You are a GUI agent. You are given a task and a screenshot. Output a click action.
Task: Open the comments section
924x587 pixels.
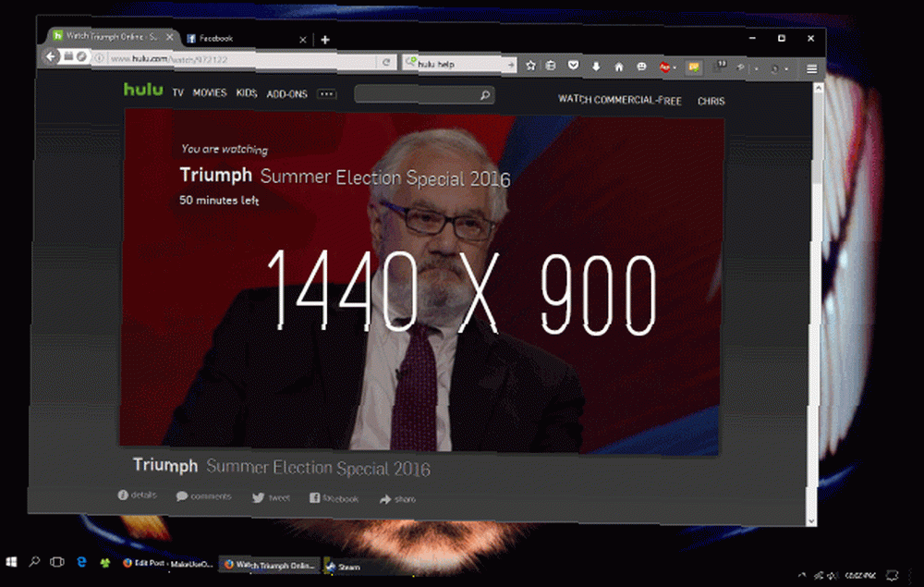coord(204,496)
